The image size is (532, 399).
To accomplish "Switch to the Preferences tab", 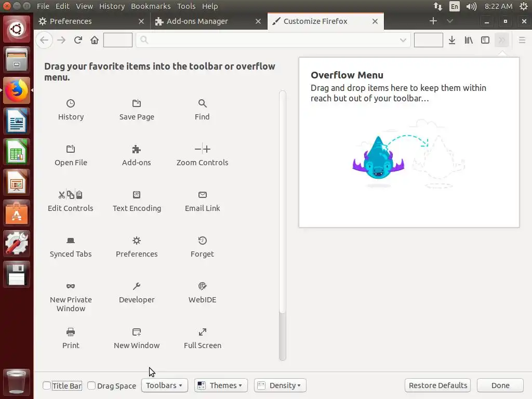I will [91, 21].
